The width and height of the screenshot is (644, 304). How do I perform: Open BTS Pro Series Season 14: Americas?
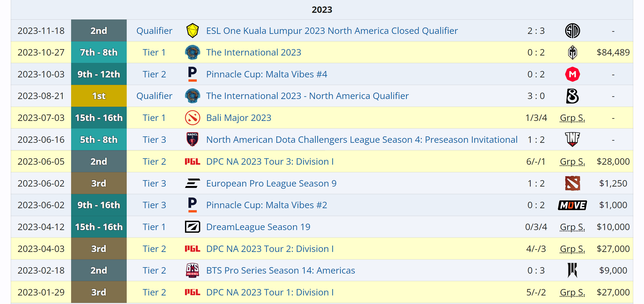click(x=280, y=270)
